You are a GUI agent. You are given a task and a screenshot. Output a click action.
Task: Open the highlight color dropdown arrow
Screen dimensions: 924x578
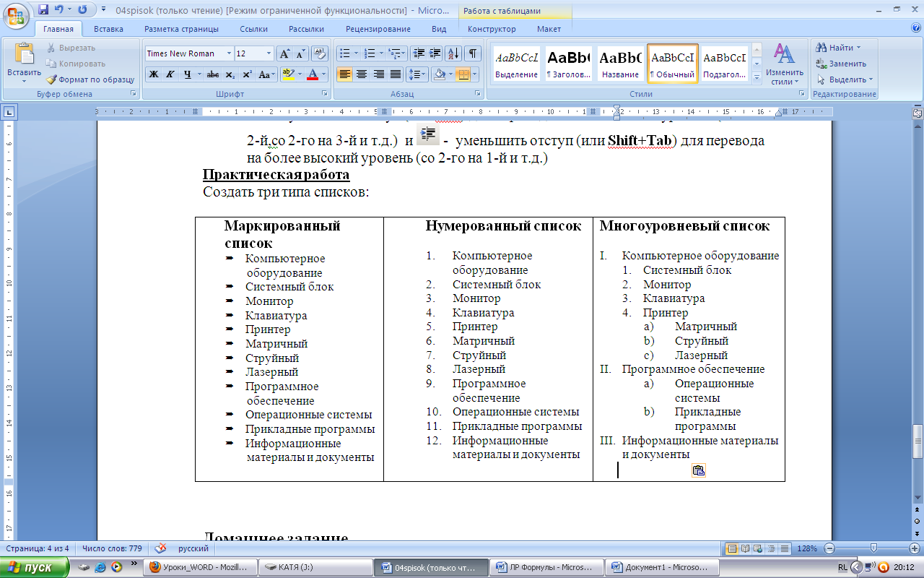(x=299, y=74)
